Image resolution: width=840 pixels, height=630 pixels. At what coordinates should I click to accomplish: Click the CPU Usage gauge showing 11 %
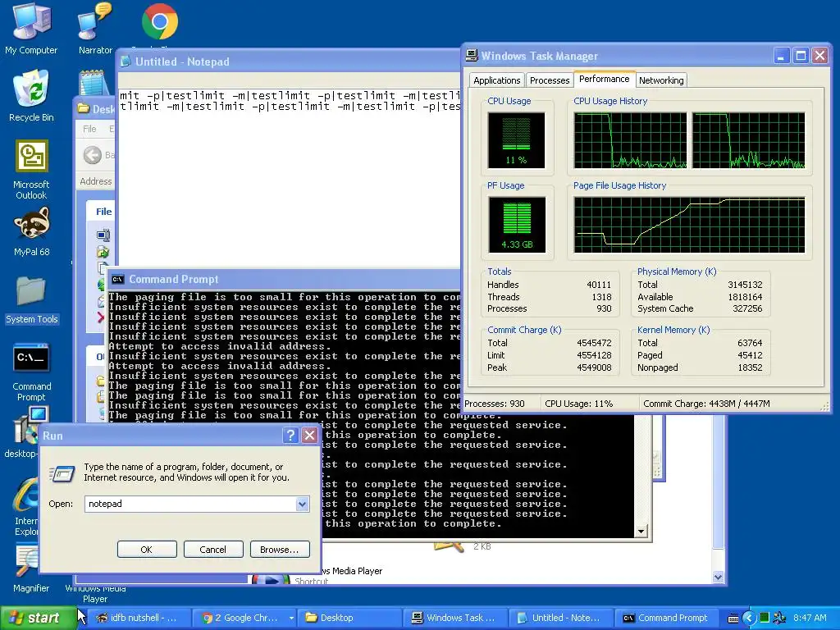click(516, 139)
